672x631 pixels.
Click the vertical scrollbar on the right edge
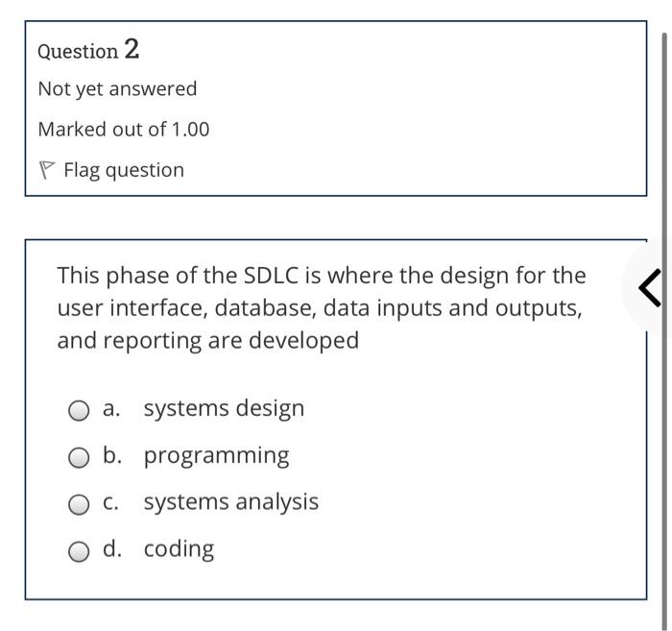(664, 288)
